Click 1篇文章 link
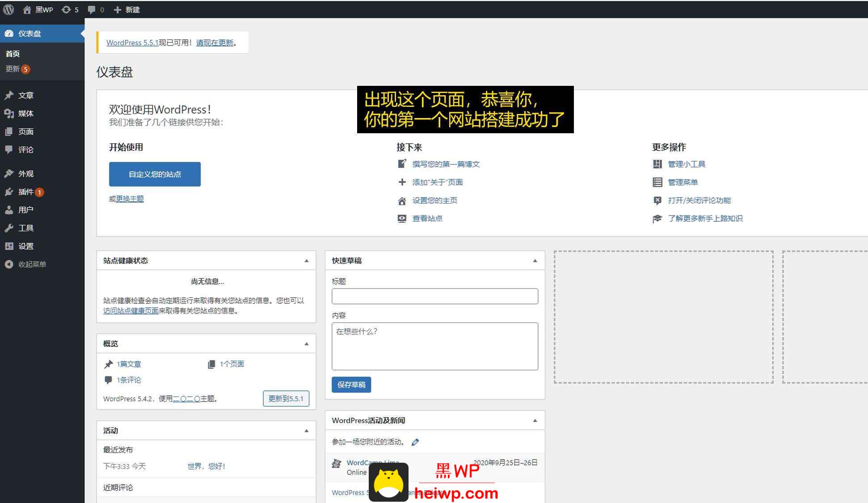The width and height of the screenshot is (868, 503). pyautogui.click(x=129, y=364)
